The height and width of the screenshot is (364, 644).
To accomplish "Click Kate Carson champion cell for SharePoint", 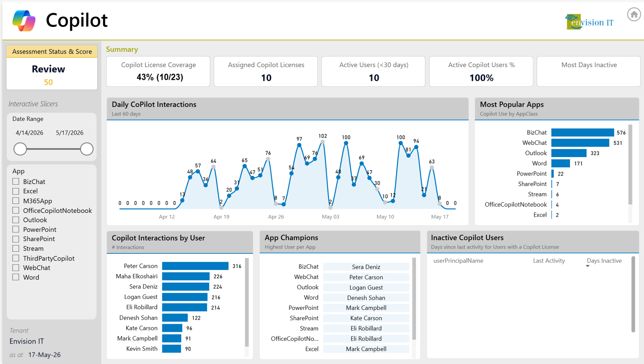I will 366,318.
